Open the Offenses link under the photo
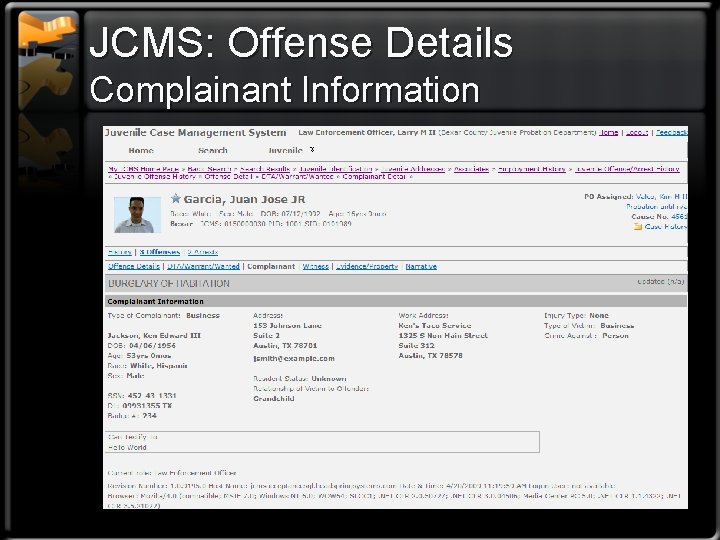Viewport: 720px width, 540px height. pyautogui.click(x=159, y=252)
